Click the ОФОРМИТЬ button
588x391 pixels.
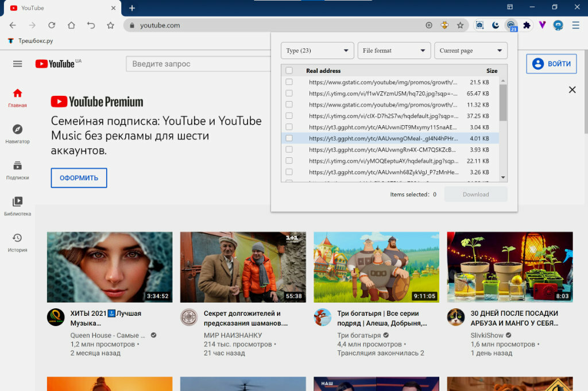pos(79,177)
